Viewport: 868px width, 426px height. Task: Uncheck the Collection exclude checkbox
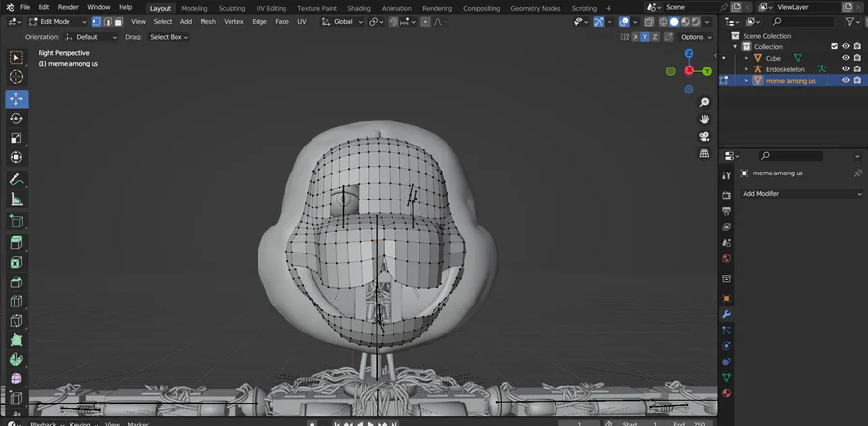pyautogui.click(x=835, y=47)
